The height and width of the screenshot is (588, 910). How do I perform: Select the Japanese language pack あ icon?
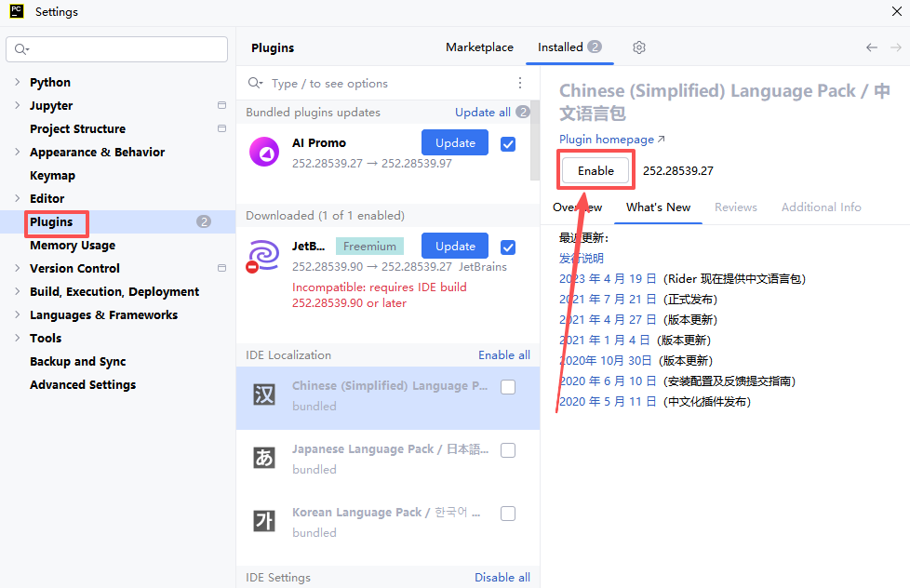(264, 458)
